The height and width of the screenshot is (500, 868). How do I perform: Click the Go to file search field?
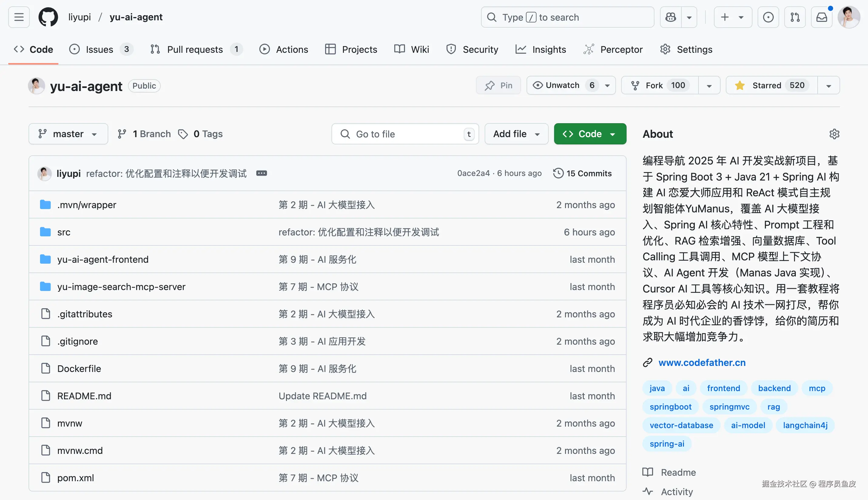405,134
